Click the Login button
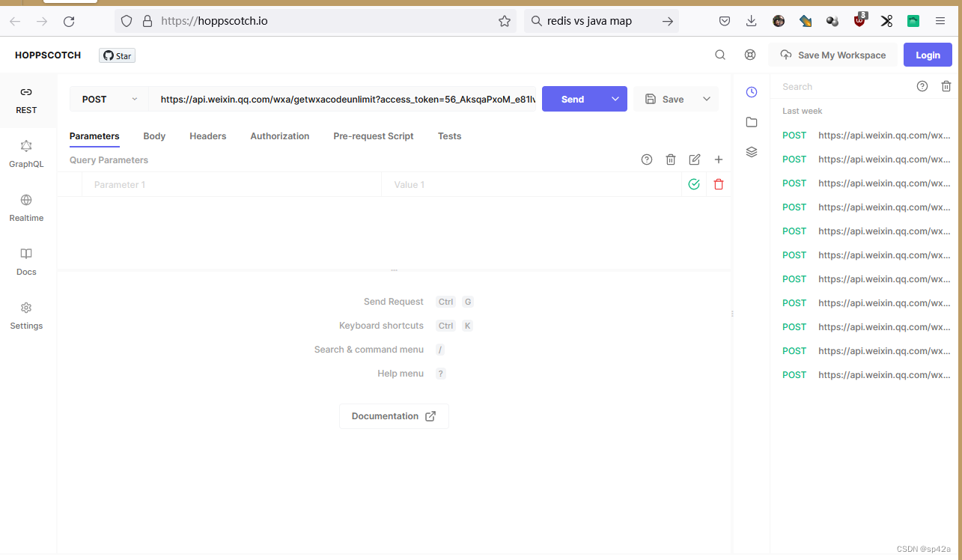The height and width of the screenshot is (560, 962). pos(928,55)
